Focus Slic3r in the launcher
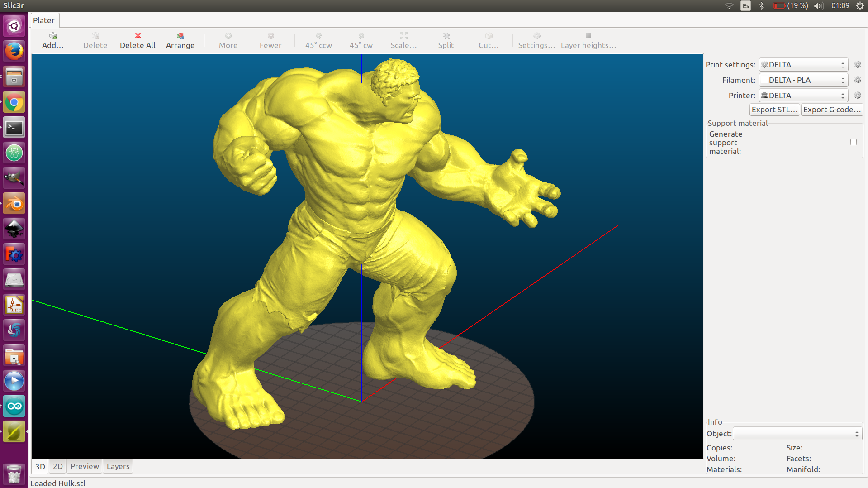The width and height of the screenshot is (868, 488). pos(14,432)
